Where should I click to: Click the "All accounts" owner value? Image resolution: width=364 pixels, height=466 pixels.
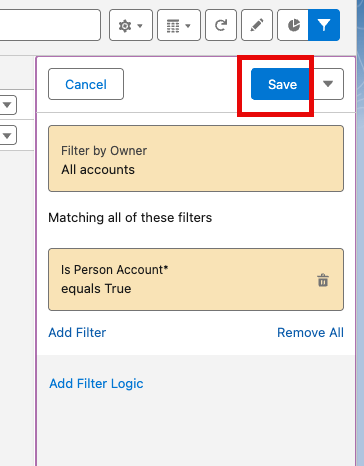pyautogui.click(x=98, y=170)
